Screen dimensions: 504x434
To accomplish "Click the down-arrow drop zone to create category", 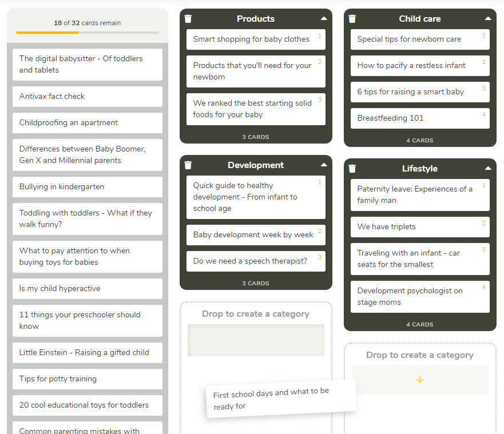I will [420, 380].
